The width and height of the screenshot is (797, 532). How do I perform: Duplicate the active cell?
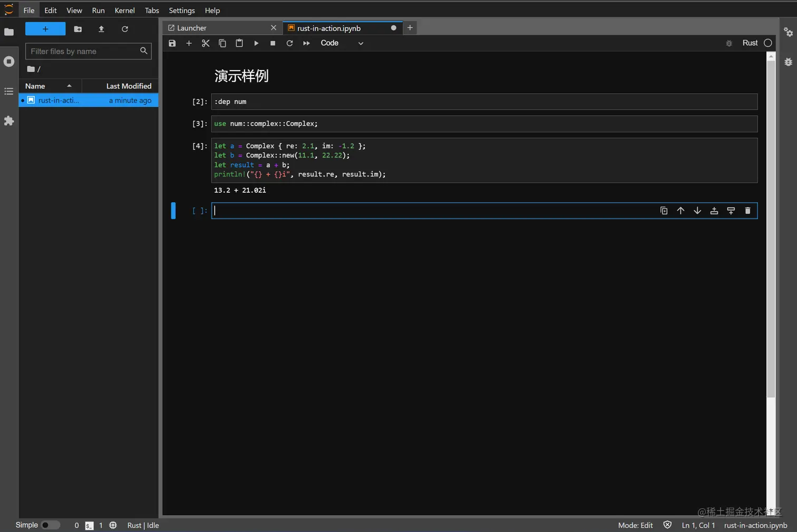[664, 211]
